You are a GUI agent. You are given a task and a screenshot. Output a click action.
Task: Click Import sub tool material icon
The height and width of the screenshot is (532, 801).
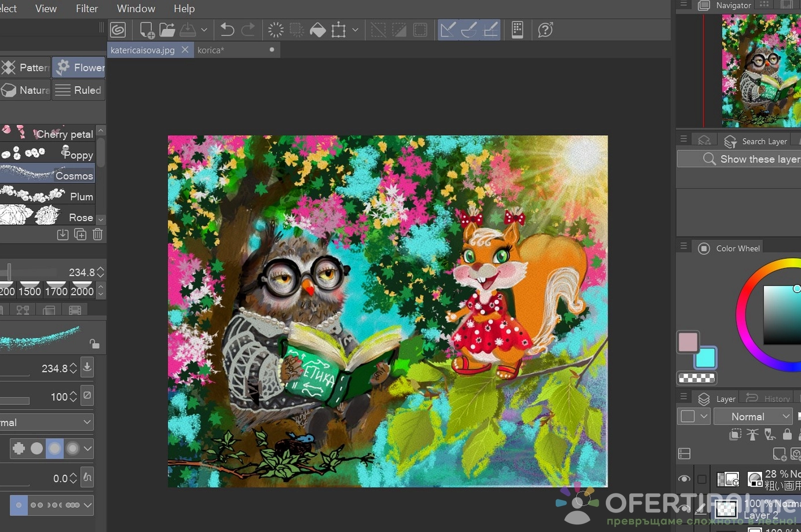coord(63,234)
